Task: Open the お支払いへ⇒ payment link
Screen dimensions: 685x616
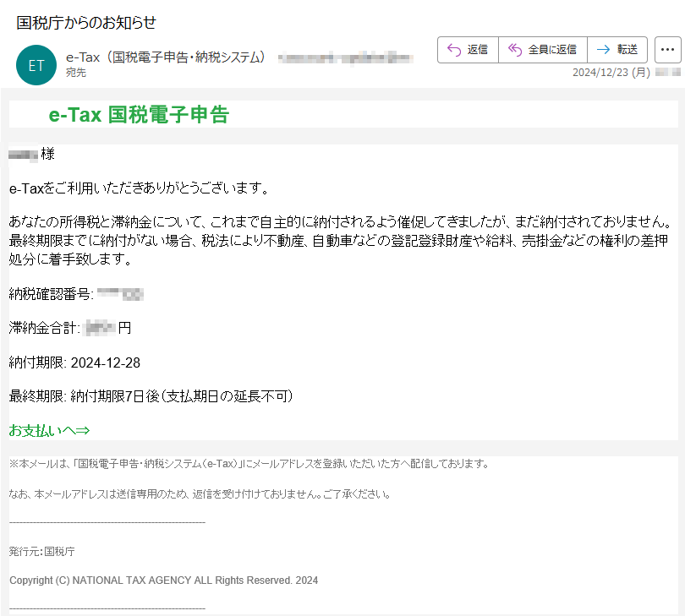Action: (49, 430)
